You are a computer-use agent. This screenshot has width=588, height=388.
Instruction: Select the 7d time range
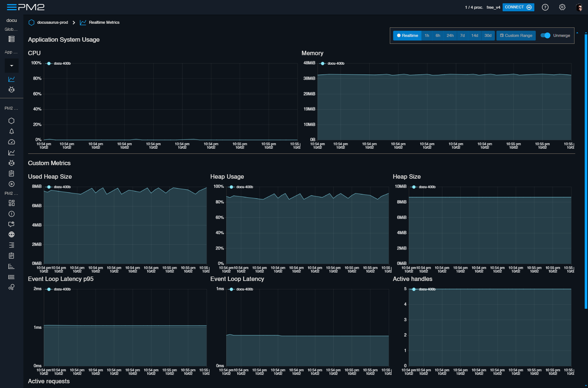tap(462, 35)
